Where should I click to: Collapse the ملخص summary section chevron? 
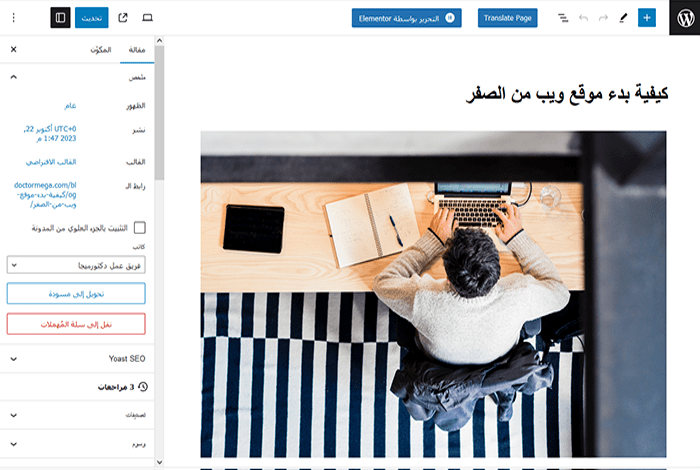[x=13, y=77]
